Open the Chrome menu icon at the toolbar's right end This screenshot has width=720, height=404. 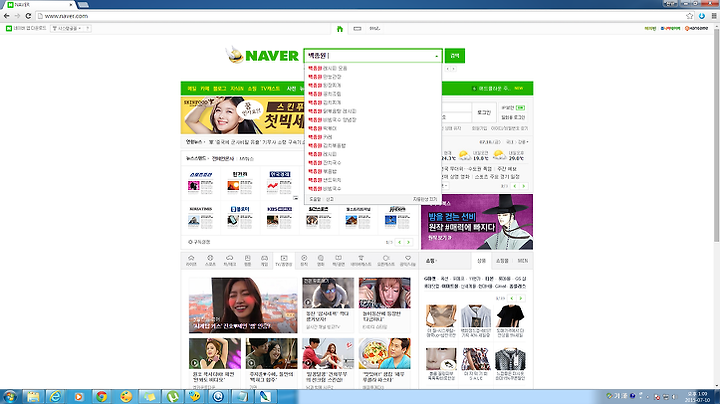714,16
